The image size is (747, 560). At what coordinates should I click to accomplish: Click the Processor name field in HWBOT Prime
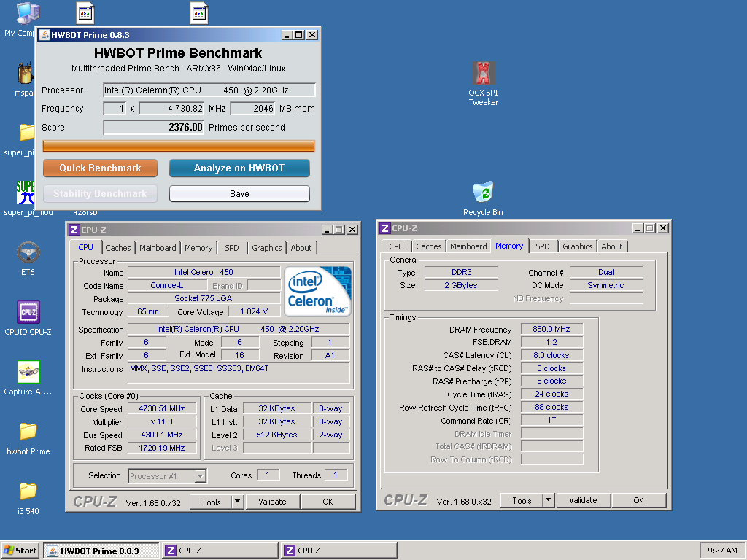point(209,90)
